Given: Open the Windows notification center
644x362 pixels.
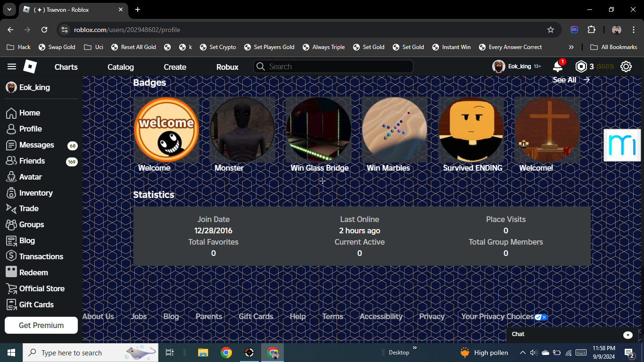Looking at the screenshot, I should [x=629, y=353].
